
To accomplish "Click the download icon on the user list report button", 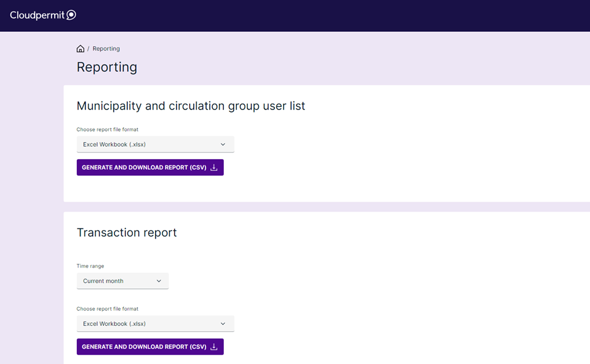I will [213, 167].
